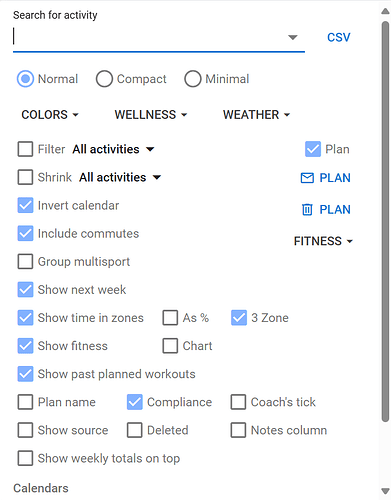This screenshot has height=500, width=391.
Task: Open the Filter All activities dropdown
Action: 113,149
